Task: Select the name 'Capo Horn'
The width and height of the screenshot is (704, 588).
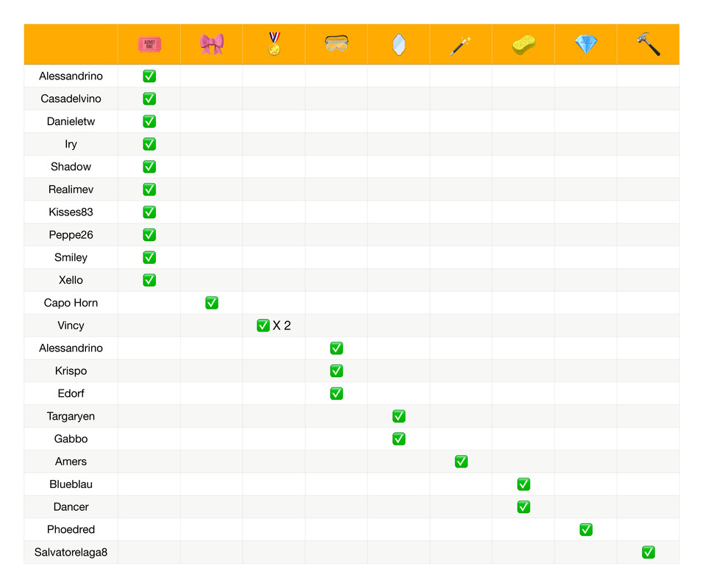Action: coord(71,303)
